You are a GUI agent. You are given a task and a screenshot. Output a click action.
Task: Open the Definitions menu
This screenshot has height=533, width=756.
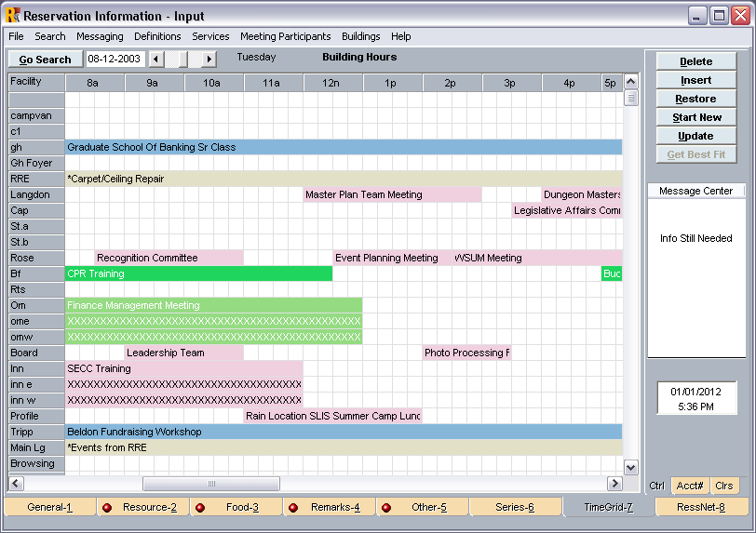(x=157, y=36)
